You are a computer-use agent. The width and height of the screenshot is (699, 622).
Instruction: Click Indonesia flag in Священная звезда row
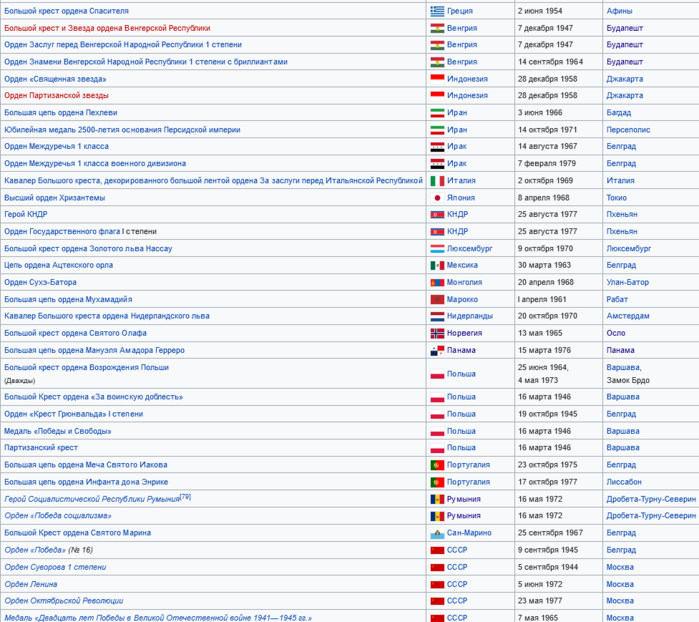pyautogui.click(x=437, y=79)
